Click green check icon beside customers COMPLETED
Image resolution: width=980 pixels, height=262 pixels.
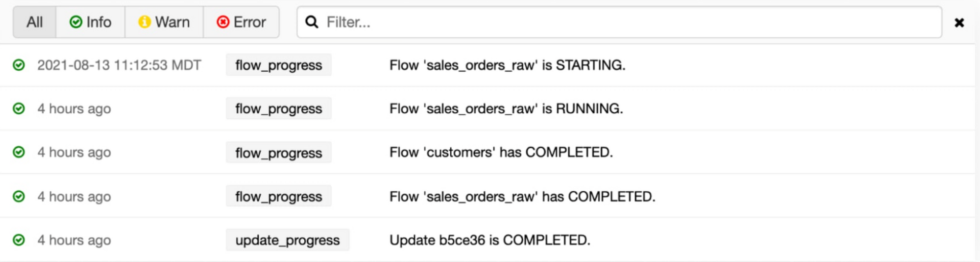point(19,152)
